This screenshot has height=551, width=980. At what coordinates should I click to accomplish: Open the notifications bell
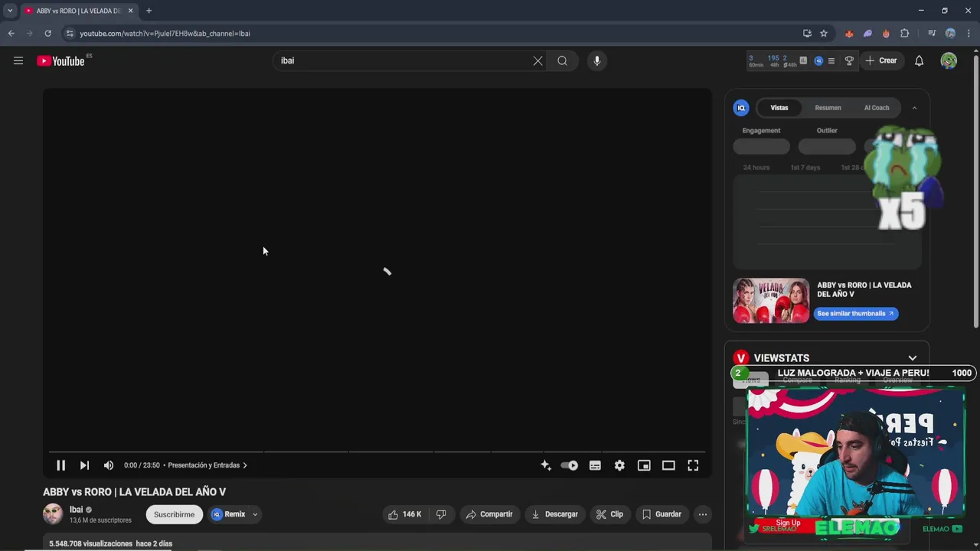pyautogui.click(x=919, y=60)
